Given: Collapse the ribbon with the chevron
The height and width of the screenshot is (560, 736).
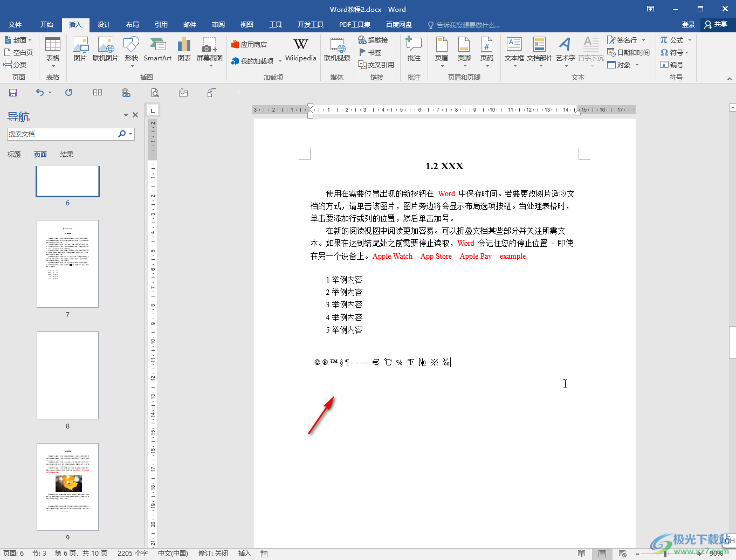Looking at the screenshot, I should [730, 79].
